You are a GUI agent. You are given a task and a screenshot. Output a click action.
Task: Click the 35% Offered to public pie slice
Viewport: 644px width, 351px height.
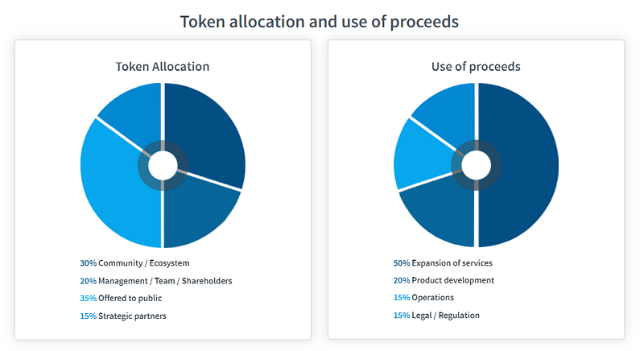[117, 184]
